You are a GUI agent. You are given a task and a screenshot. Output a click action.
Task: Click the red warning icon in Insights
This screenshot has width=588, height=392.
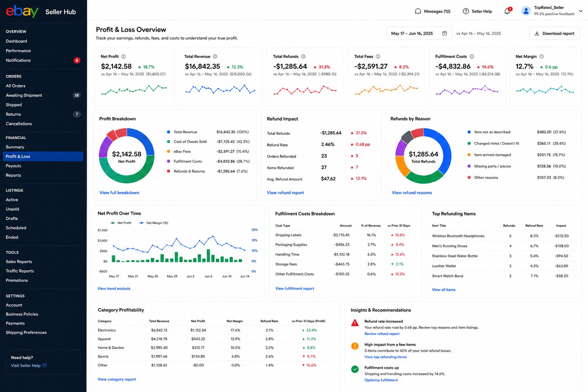tap(355, 323)
